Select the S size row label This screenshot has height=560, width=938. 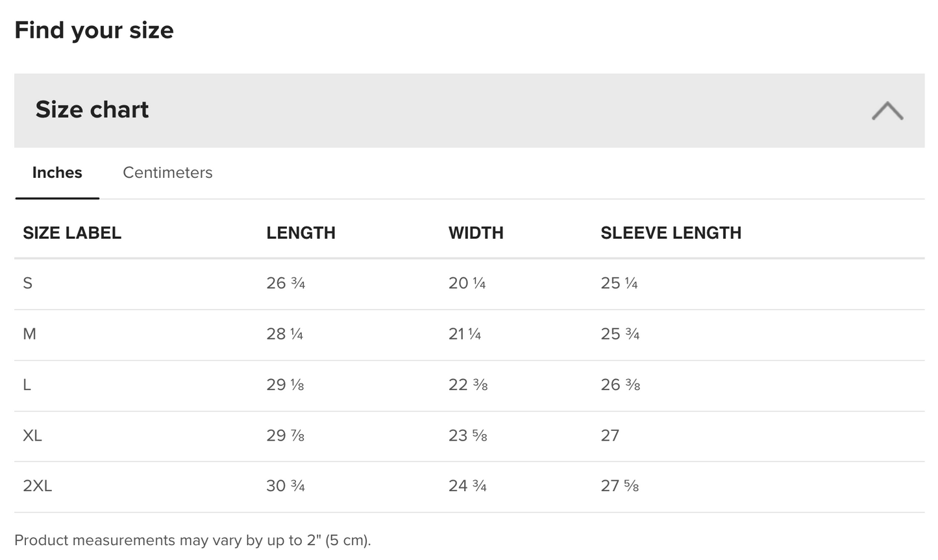[27, 284]
